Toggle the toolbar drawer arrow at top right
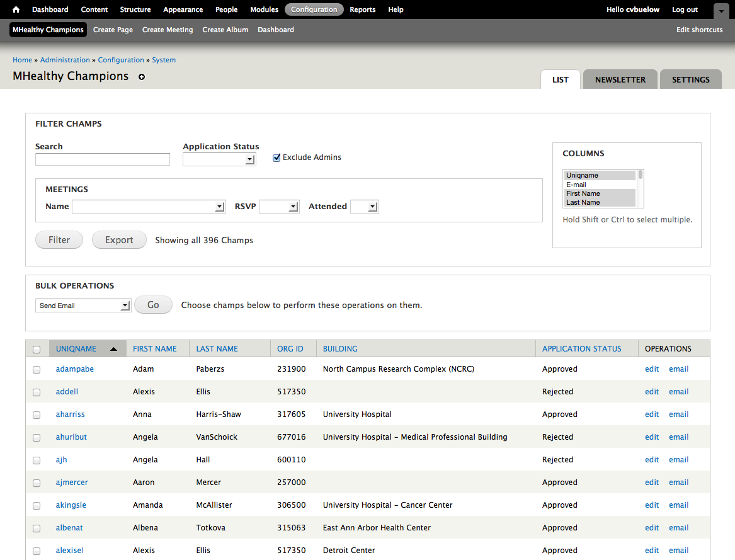The height and width of the screenshot is (560, 735). pos(721,11)
